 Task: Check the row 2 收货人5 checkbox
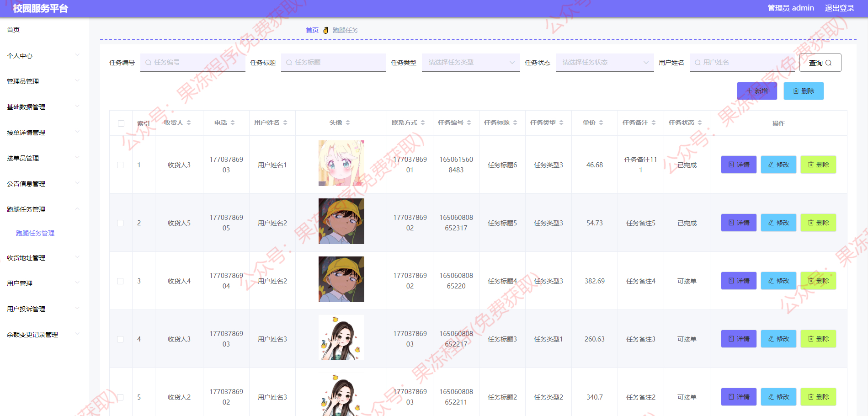point(120,223)
